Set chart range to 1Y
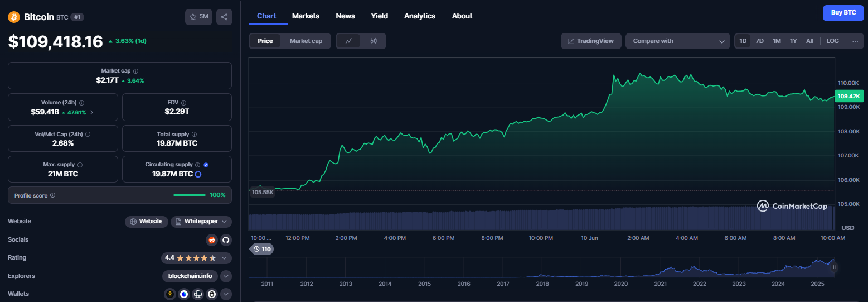The height and width of the screenshot is (302, 868). 793,41
